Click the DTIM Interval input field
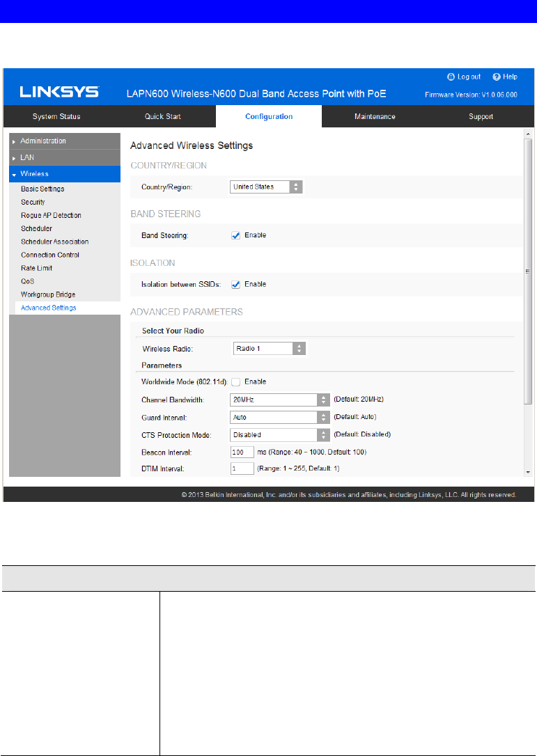 point(242,468)
